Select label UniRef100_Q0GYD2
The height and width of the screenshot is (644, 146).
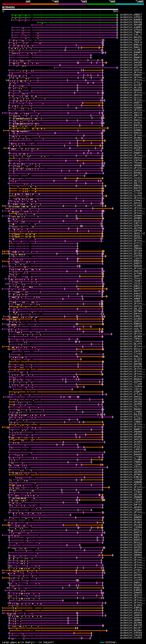tap(131, 399)
